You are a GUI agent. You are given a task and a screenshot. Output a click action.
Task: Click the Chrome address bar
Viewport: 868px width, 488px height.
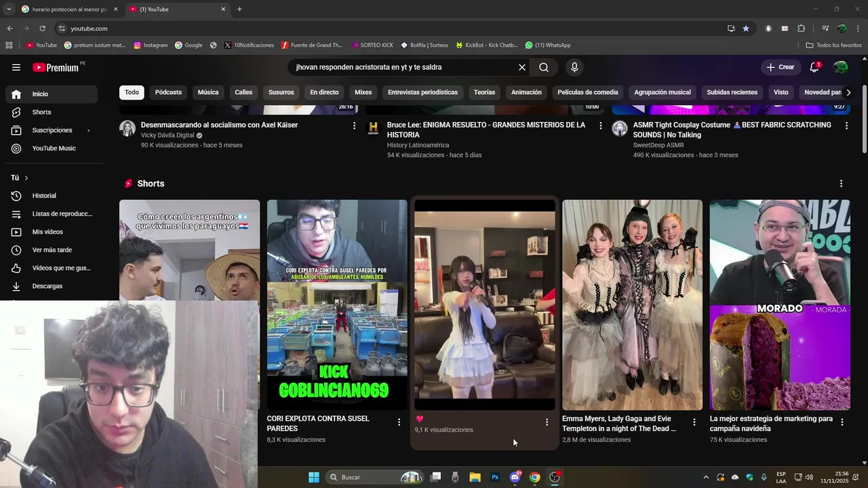tap(393, 28)
